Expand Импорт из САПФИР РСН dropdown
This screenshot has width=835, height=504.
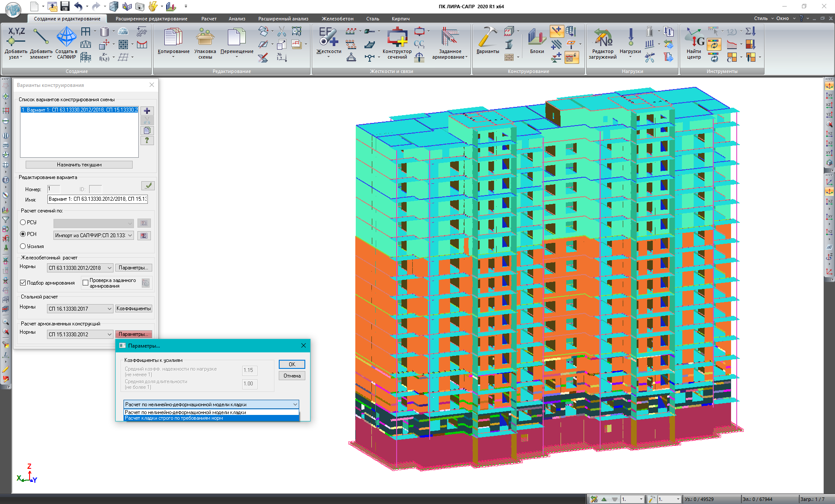130,235
